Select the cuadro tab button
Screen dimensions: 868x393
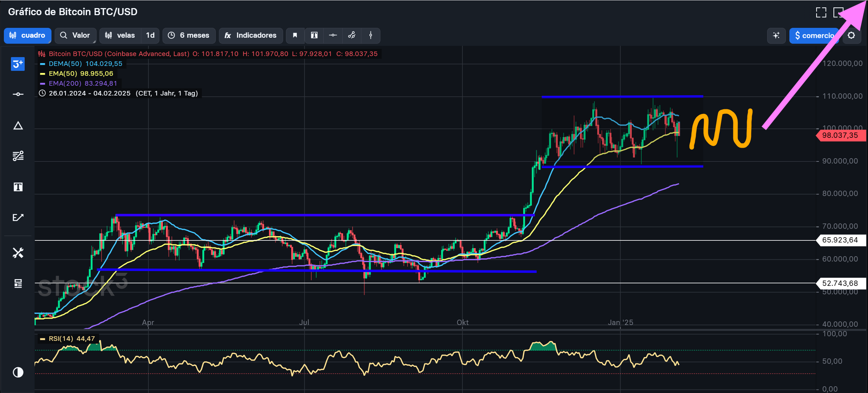click(27, 35)
